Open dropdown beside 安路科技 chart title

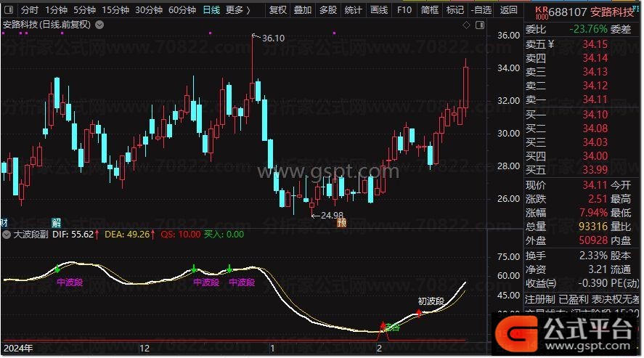tap(99, 25)
